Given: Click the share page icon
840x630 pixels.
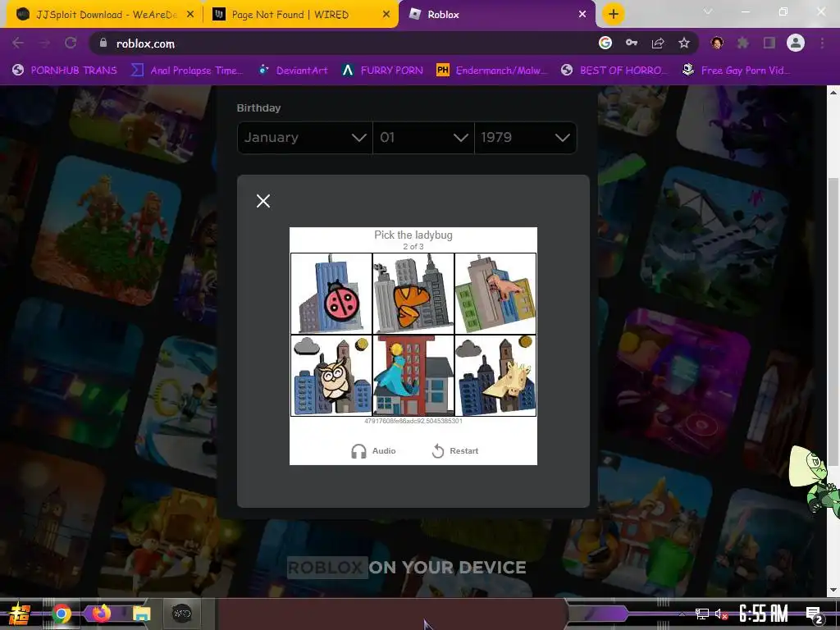Looking at the screenshot, I should (658, 43).
